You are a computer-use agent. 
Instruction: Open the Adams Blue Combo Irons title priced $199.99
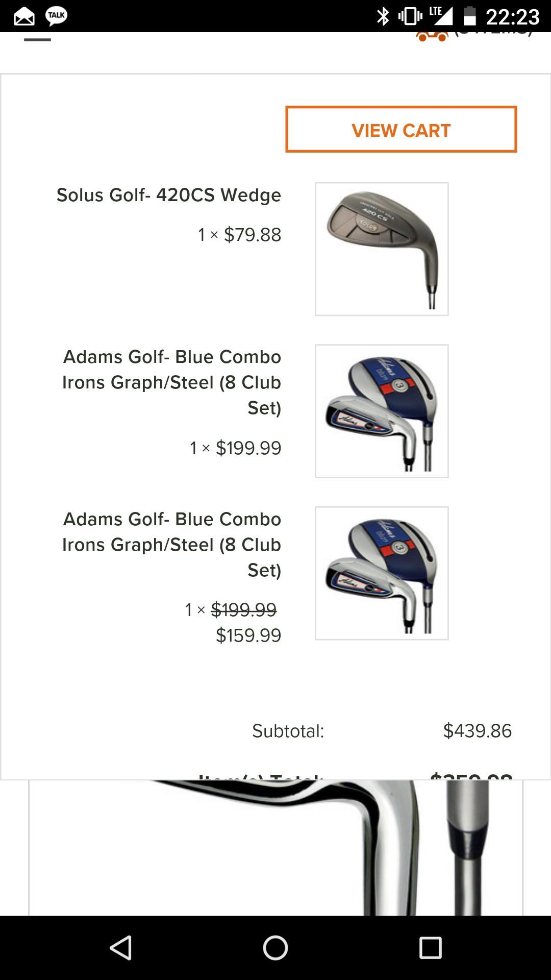[x=171, y=382]
